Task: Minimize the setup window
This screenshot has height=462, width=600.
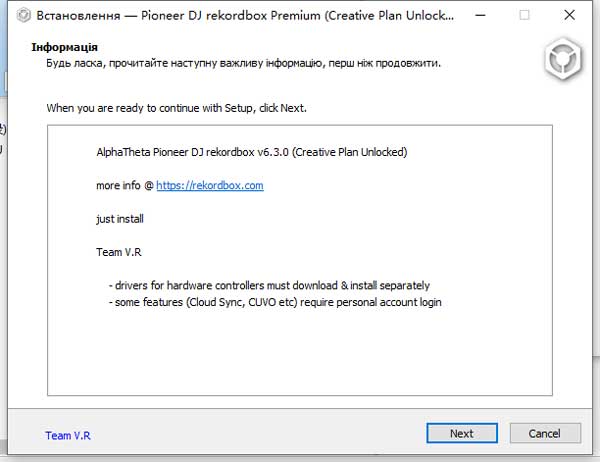Action: [x=479, y=17]
